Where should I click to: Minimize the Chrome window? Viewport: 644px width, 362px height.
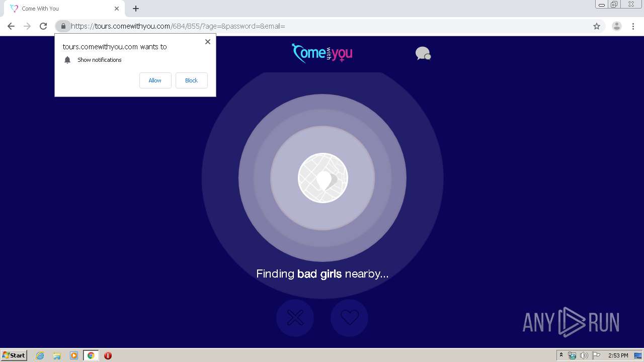[602, 5]
